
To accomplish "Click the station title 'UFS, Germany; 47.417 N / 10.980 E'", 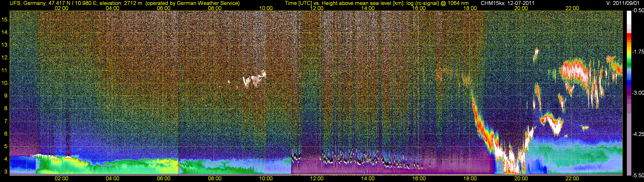I will 54,3.
